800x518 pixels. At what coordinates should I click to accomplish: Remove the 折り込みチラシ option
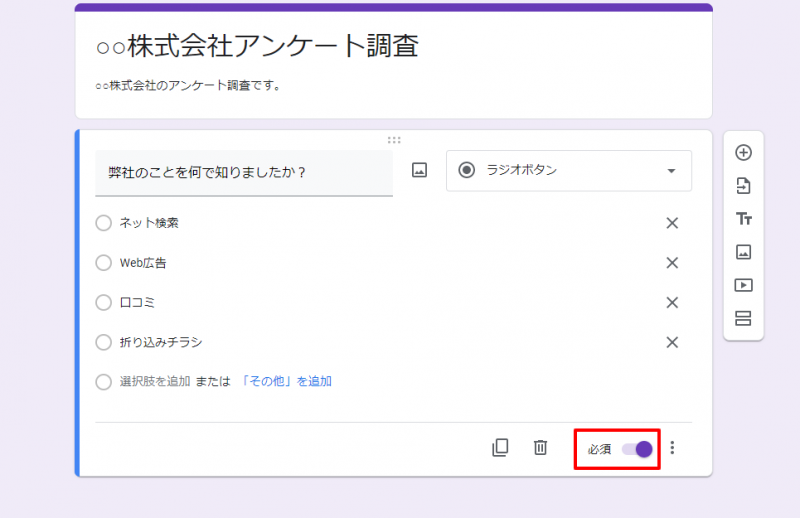672,342
